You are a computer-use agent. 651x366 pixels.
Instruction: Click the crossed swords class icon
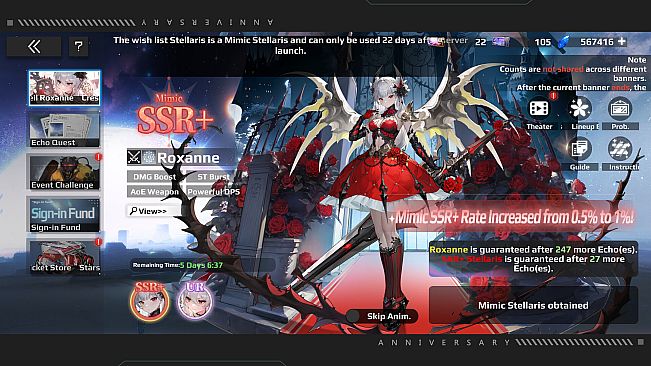click(134, 157)
